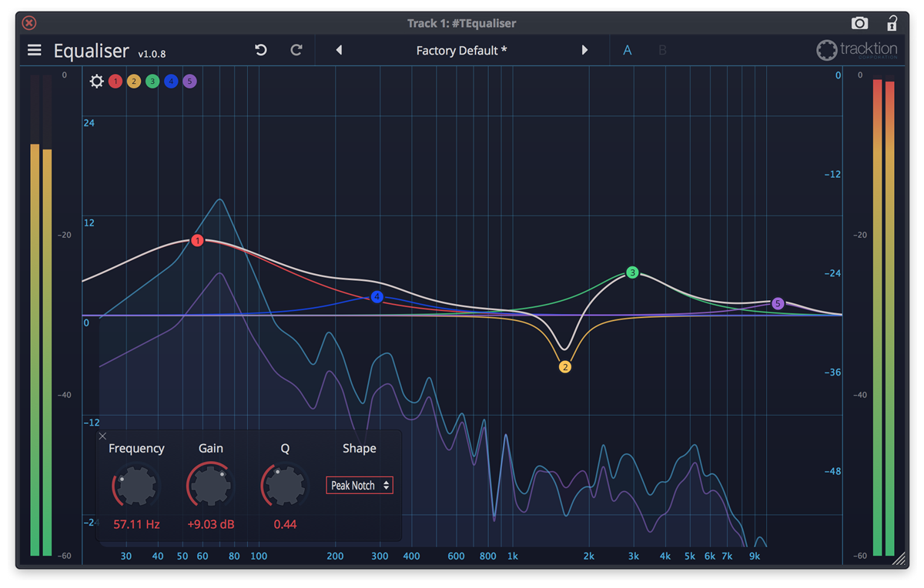
Task: Redo the last EQ change
Action: [x=296, y=49]
